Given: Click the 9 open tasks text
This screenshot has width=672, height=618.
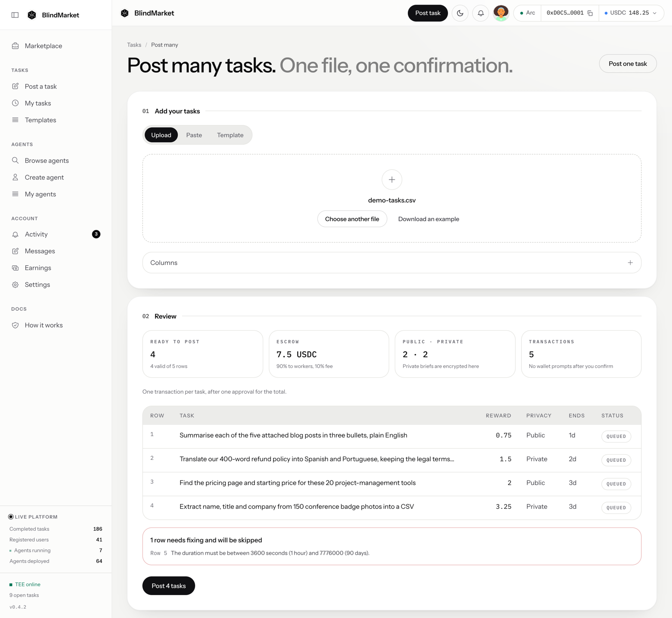Looking at the screenshot, I should click(24, 595).
